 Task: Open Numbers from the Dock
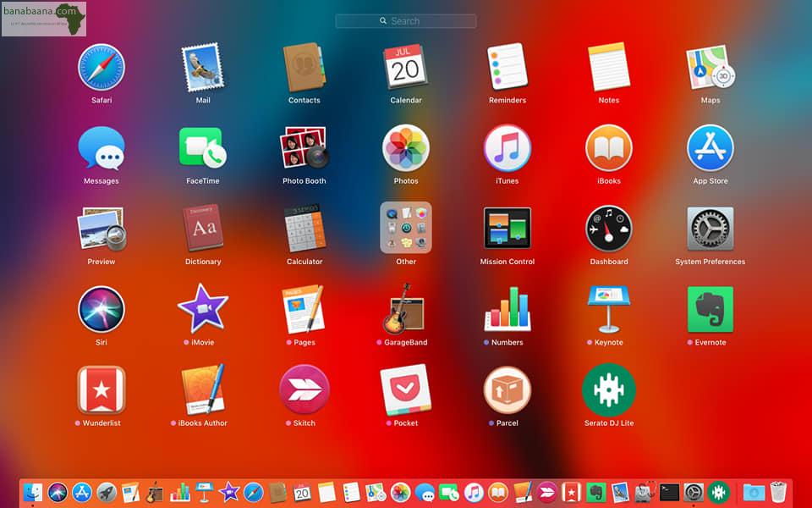[179, 492]
